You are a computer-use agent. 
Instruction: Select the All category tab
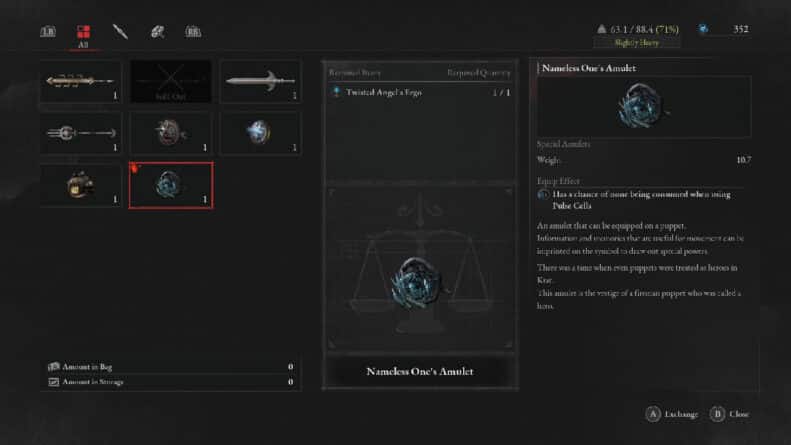click(x=83, y=36)
